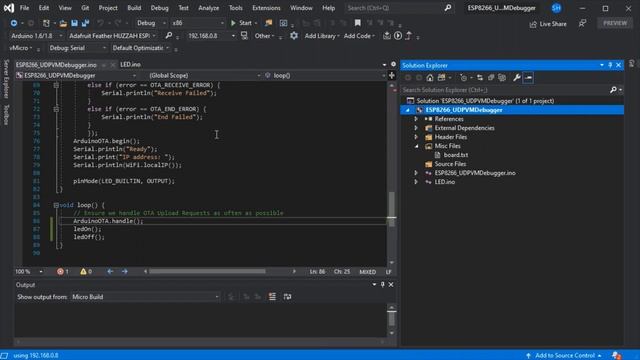Open the Arduino 1.6/1.8 IDE dropdown
This screenshot has width=640, height=360.
(36, 36)
